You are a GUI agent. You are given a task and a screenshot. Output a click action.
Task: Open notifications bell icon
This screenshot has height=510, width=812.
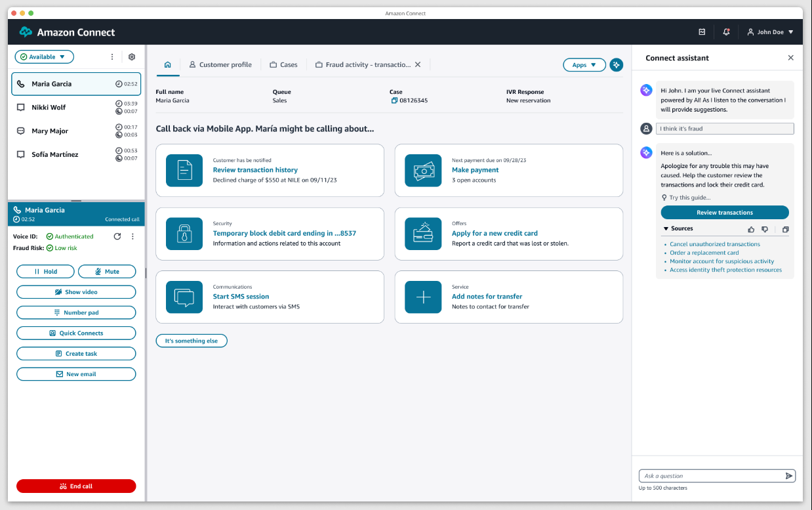coord(726,32)
